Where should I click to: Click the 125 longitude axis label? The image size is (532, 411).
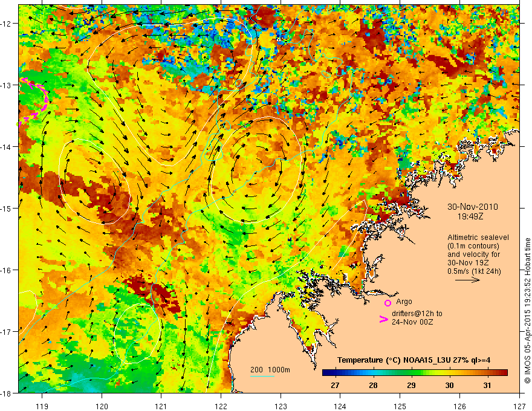pos(400,406)
